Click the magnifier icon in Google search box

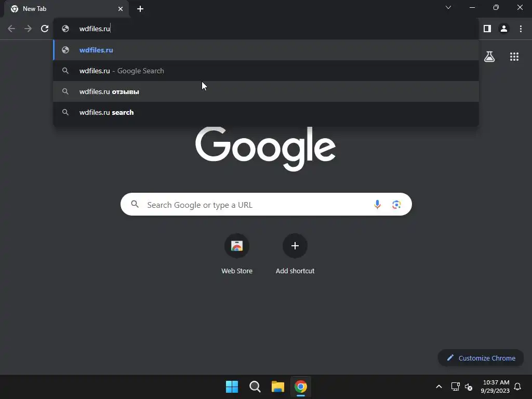[x=135, y=204]
